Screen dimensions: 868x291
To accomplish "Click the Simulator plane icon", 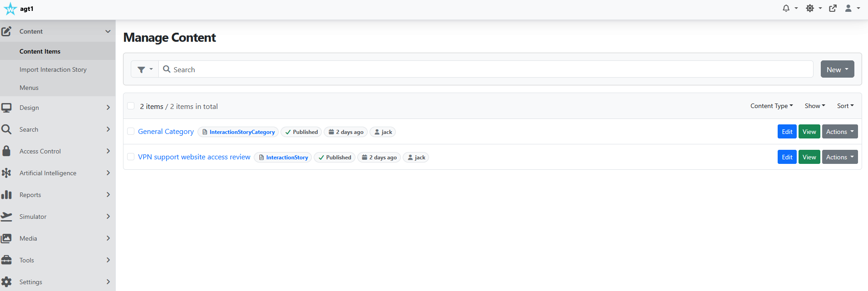I will pos(6,217).
